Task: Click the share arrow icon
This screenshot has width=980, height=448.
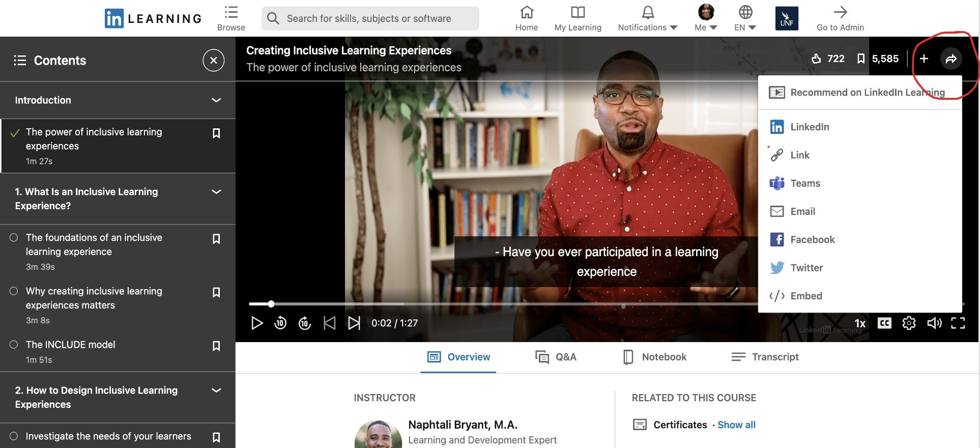Action: point(950,59)
